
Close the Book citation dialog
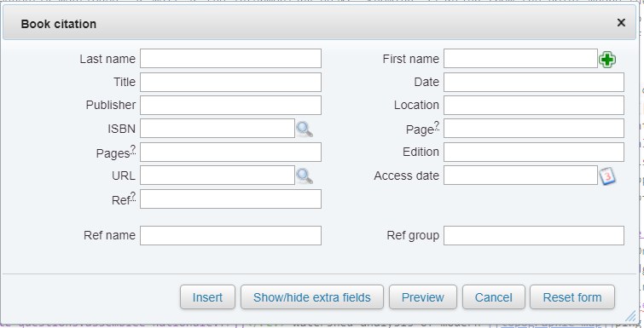[621, 23]
